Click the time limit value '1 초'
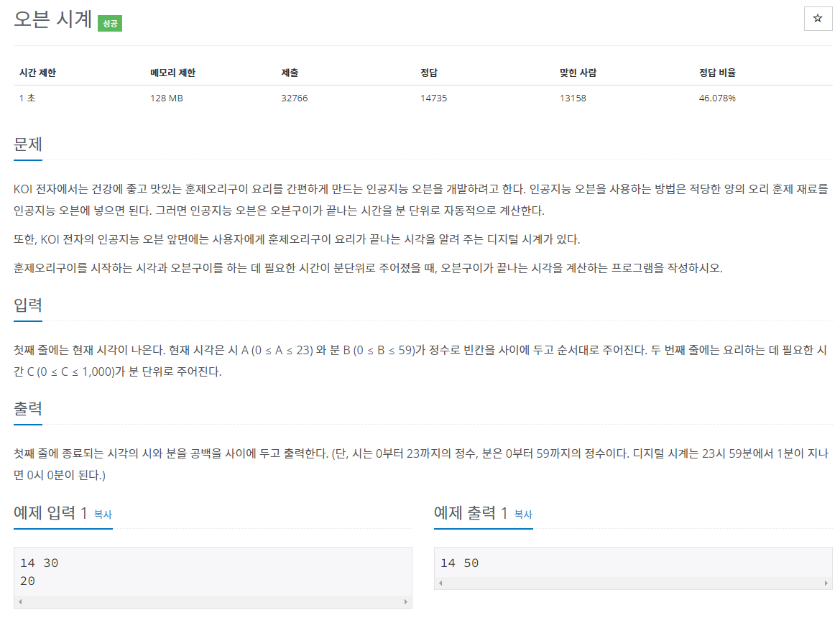Image resolution: width=840 pixels, height=618 pixels. click(x=27, y=98)
